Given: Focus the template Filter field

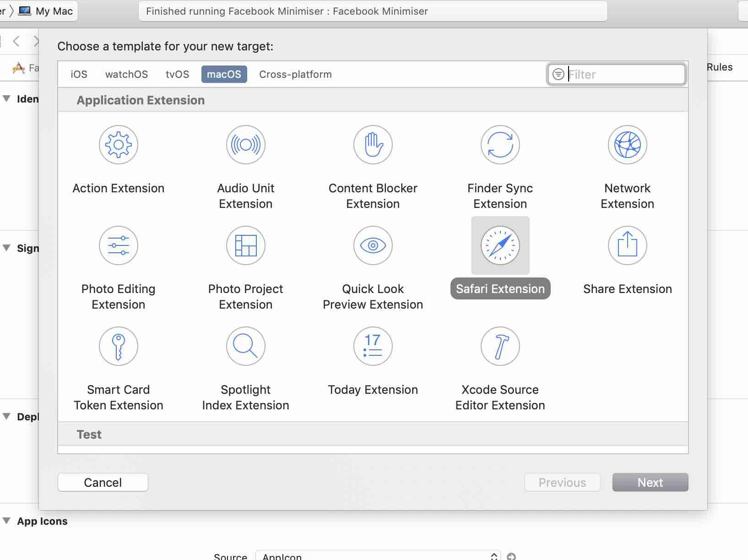Looking at the screenshot, I should (617, 74).
